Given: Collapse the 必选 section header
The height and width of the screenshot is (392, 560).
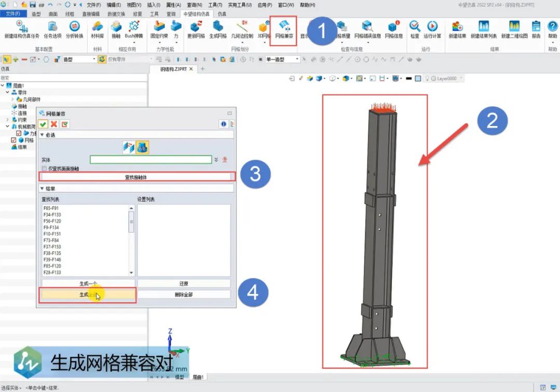Looking at the screenshot, I should (42, 135).
